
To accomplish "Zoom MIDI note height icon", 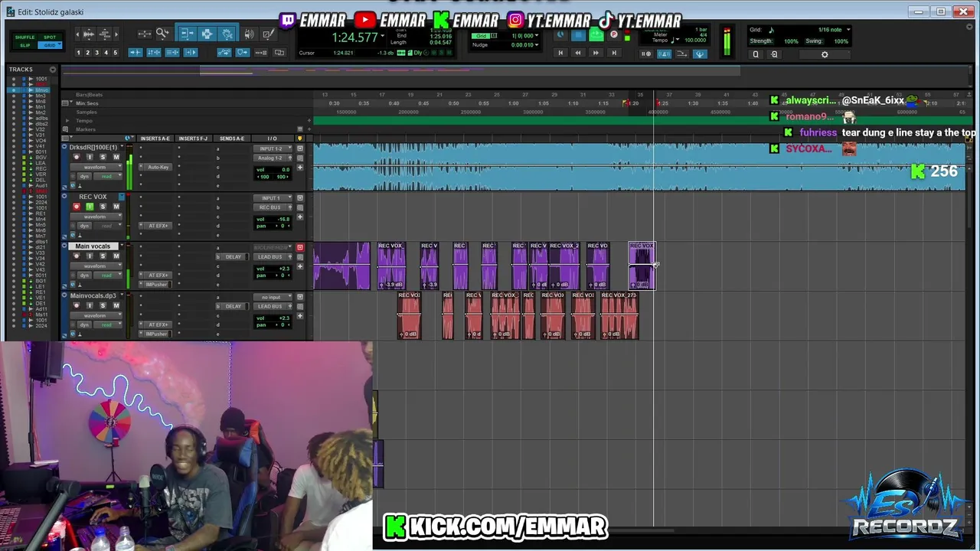I will [105, 34].
